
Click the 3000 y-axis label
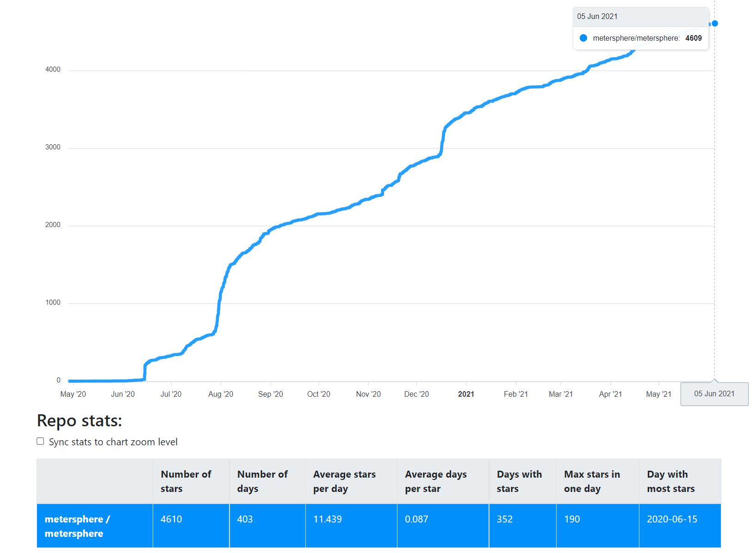[x=53, y=147]
